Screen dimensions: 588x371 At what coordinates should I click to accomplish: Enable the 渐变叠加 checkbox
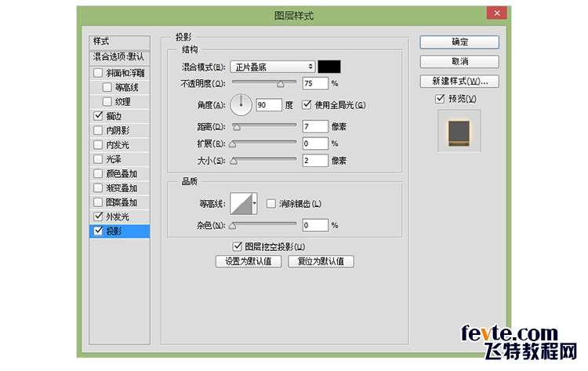click(98, 188)
